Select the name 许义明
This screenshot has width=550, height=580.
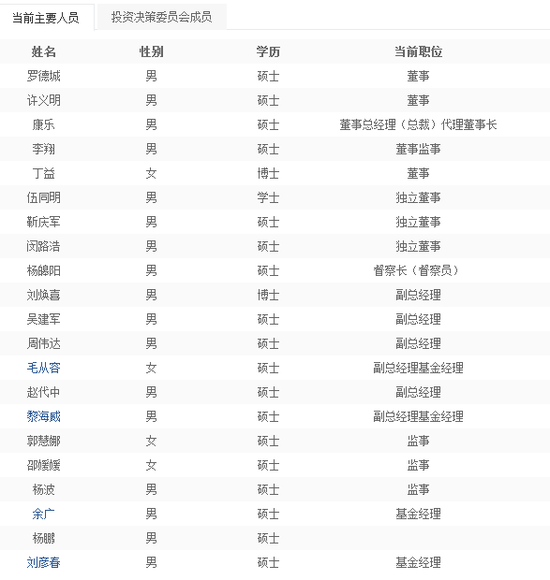coord(44,100)
